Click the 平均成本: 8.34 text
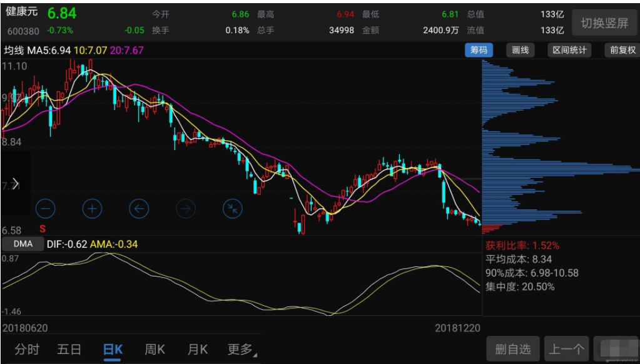The image size is (640, 364). click(519, 260)
